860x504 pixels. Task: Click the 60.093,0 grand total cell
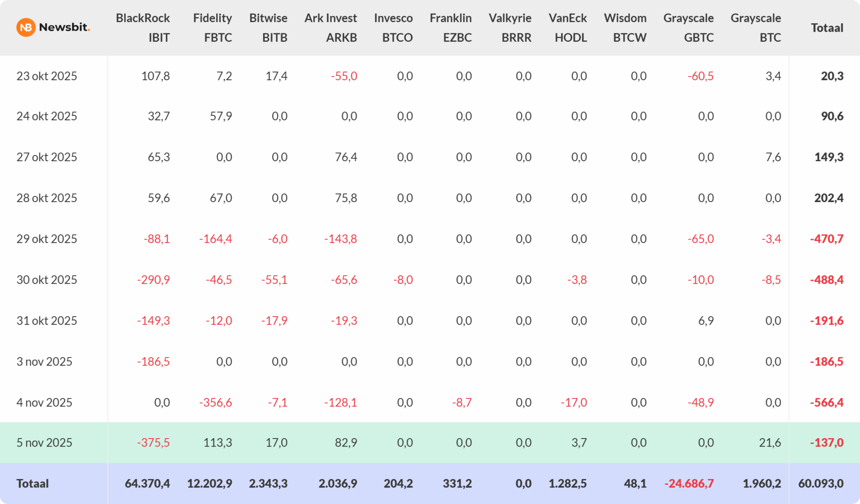820,484
